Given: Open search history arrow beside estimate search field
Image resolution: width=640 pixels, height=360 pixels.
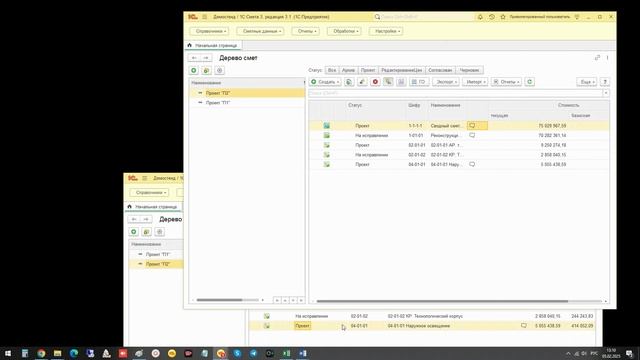Looking at the screenshot, I should (x=606, y=93).
